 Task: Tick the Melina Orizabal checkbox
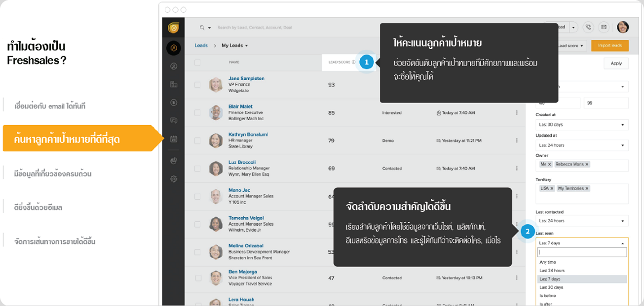click(197, 252)
